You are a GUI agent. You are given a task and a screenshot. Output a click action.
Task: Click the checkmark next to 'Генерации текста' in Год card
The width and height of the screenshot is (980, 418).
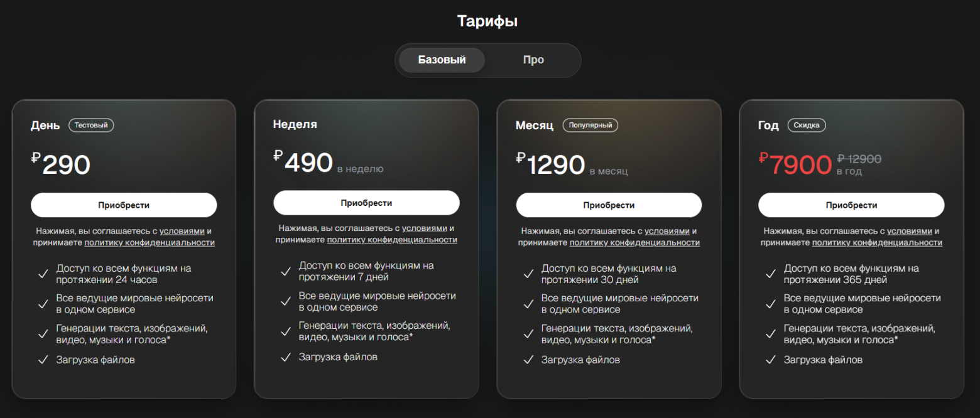[x=771, y=331]
